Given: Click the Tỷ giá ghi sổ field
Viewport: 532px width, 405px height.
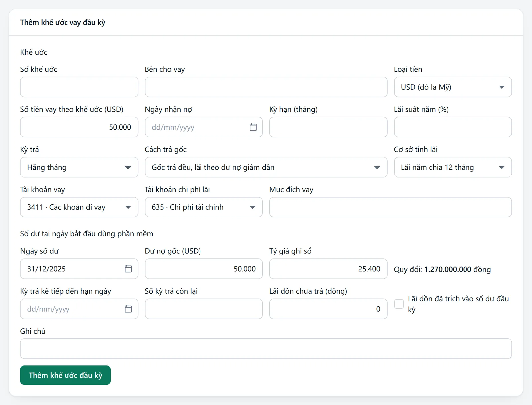Looking at the screenshot, I should click(328, 269).
